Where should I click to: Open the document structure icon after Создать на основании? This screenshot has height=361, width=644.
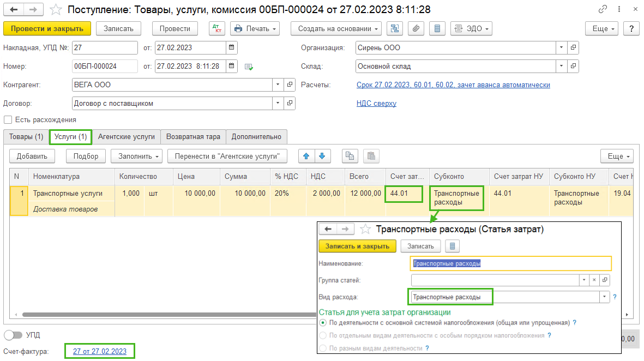[x=395, y=29]
